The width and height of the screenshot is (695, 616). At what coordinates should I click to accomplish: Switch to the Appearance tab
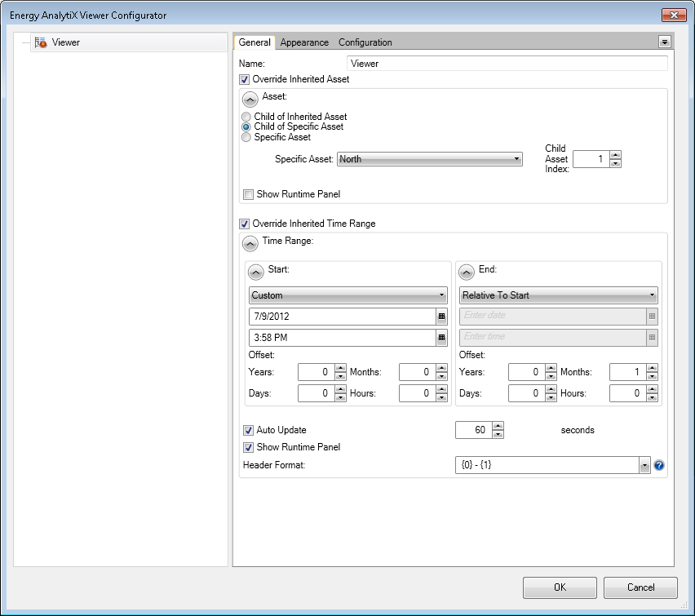[x=304, y=42]
